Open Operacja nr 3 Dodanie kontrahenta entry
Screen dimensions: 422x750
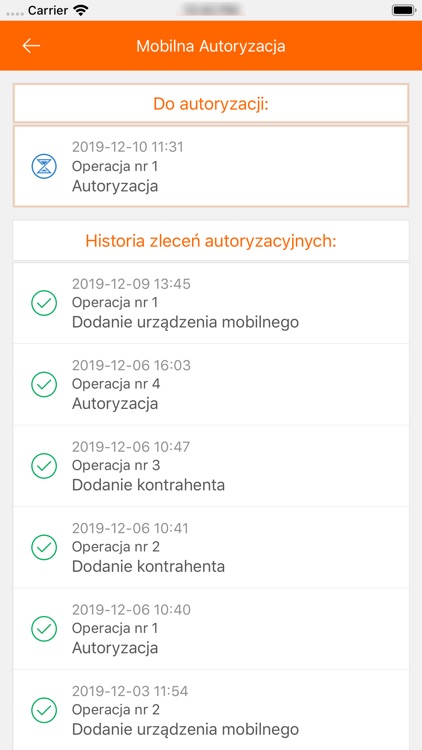[211, 466]
